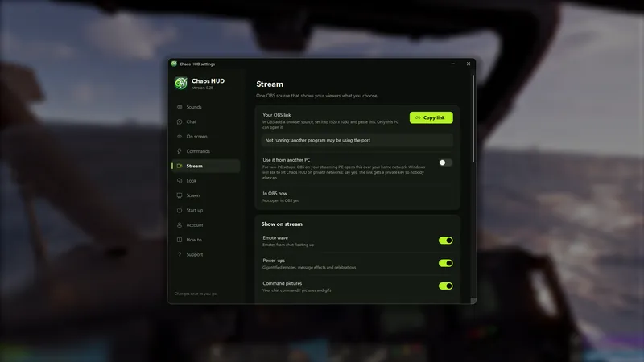644x362 pixels.
Task: Switch off Command pictures toggle
Action: click(446, 286)
